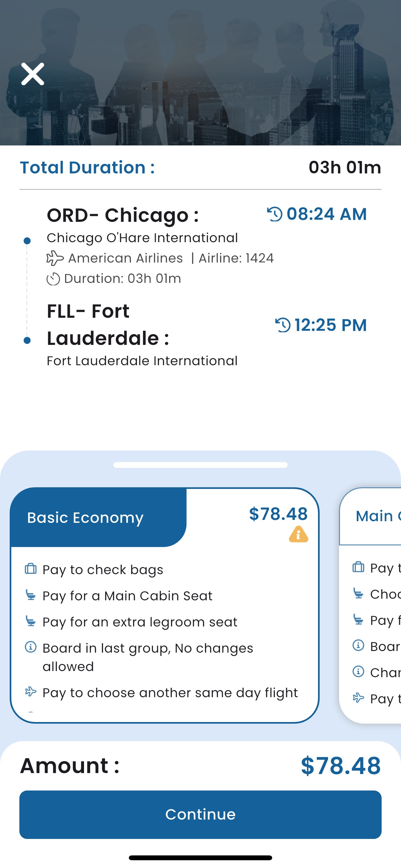
Task: Select the Basic Economy fare card
Action: click(164, 605)
